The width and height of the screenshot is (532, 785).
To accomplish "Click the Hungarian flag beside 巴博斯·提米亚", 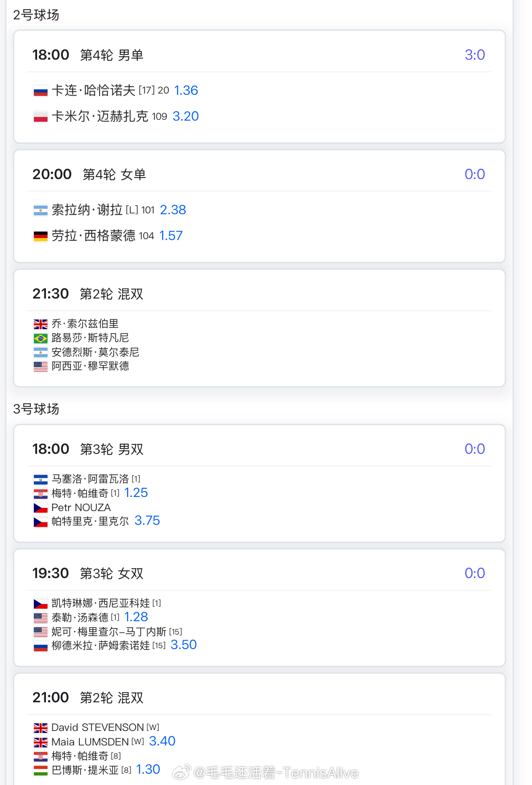I will pyautogui.click(x=40, y=770).
